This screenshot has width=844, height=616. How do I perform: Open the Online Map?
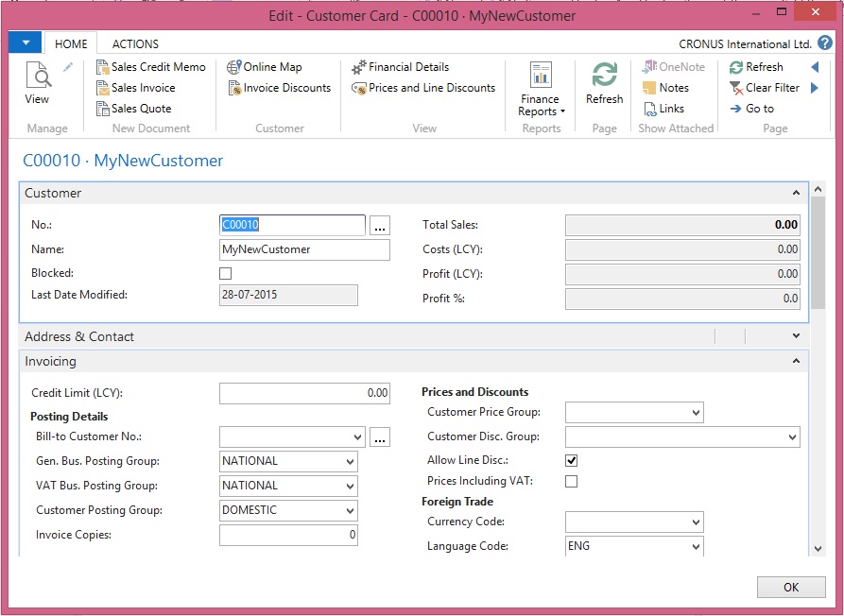[x=265, y=67]
